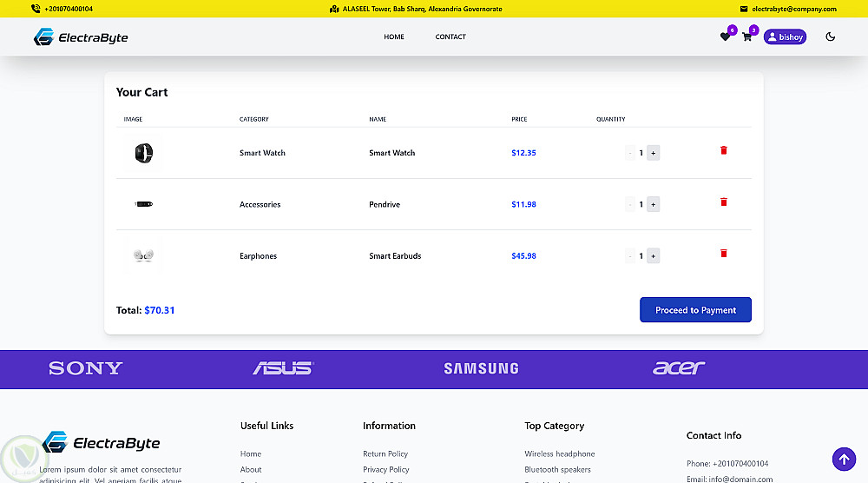Open the Home footer link
This screenshot has width=868, height=483.
251,453
